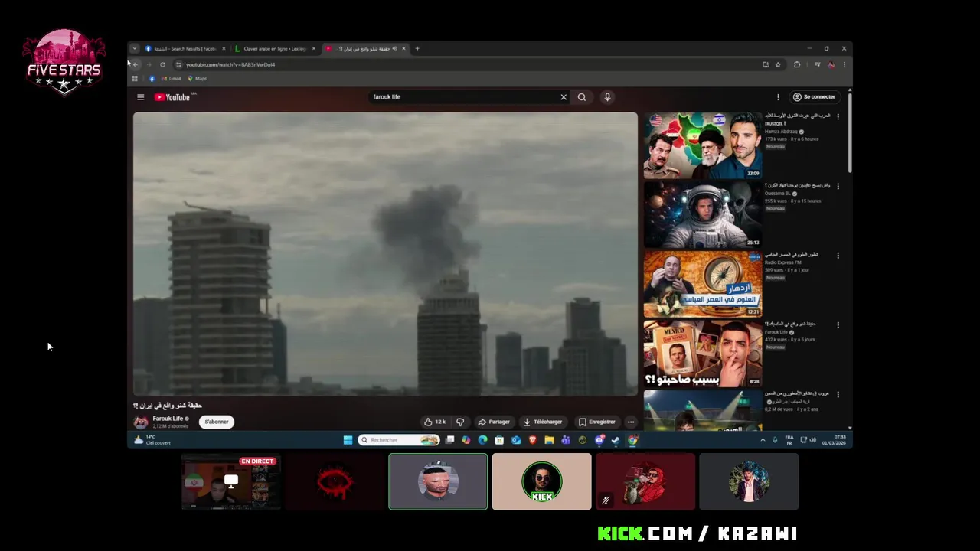The image size is (980, 551).
Task: Open the taskbar clock showing 07:33
Action: click(835, 440)
